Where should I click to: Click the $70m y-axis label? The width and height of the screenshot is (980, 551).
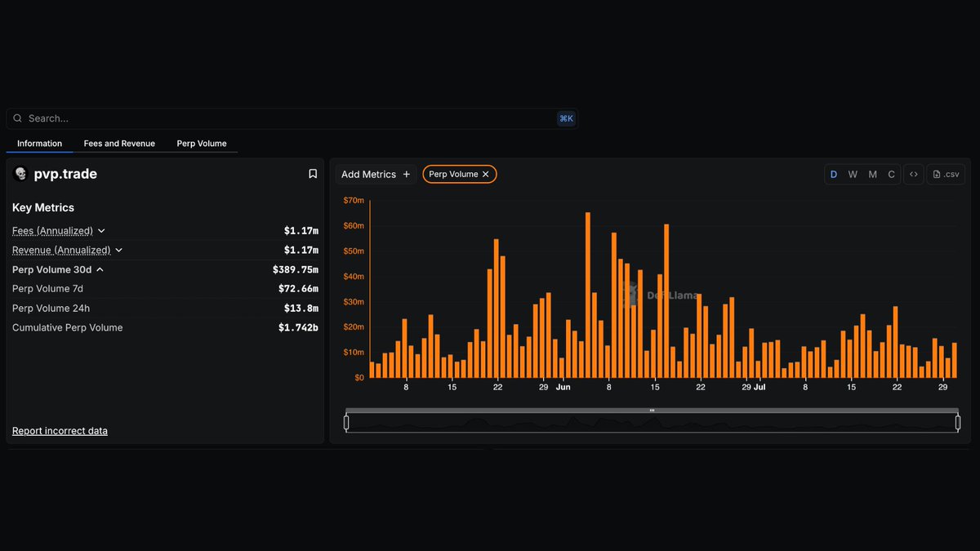353,200
